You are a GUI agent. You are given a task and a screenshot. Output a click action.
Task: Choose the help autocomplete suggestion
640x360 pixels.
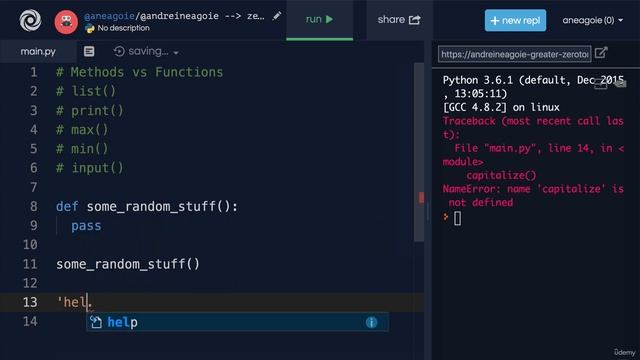click(237, 322)
